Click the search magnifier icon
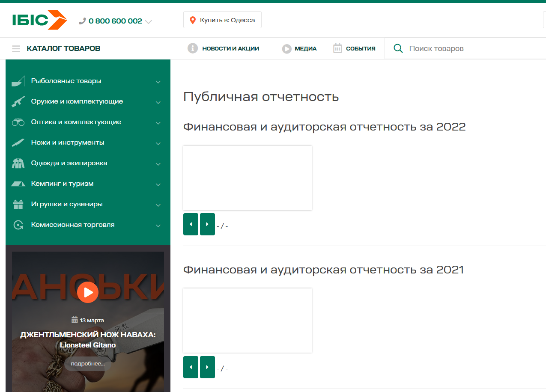Image resolution: width=546 pixels, height=392 pixels. point(398,48)
